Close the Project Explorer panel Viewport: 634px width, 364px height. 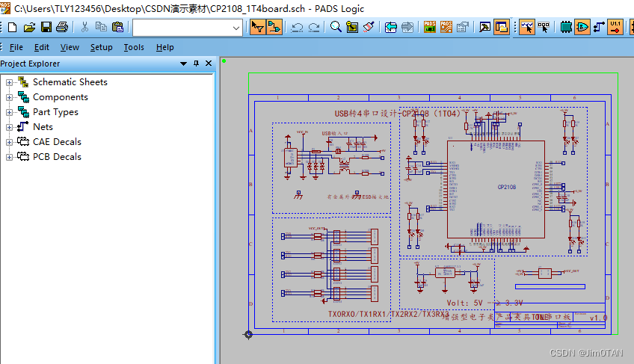[x=209, y=63]
